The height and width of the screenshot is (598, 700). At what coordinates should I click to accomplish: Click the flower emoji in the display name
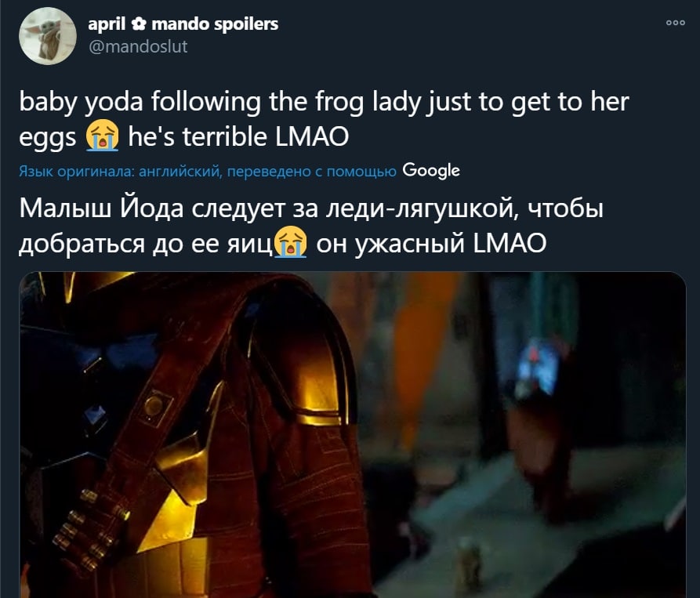coord(139,24)
